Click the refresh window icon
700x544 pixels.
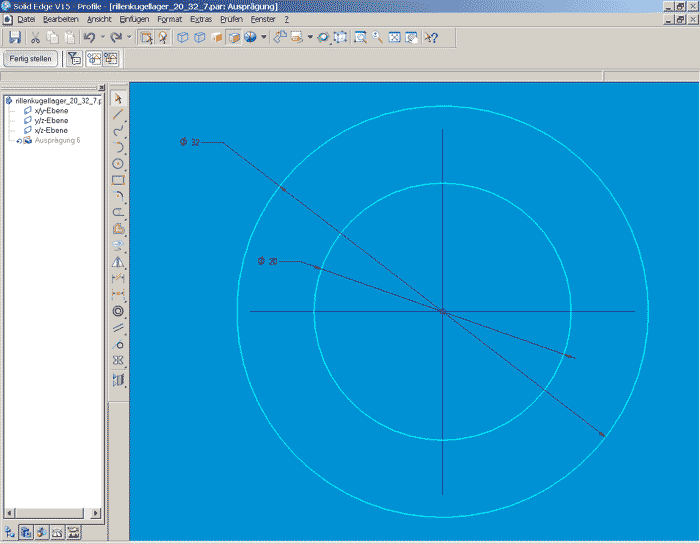[411, 37]
